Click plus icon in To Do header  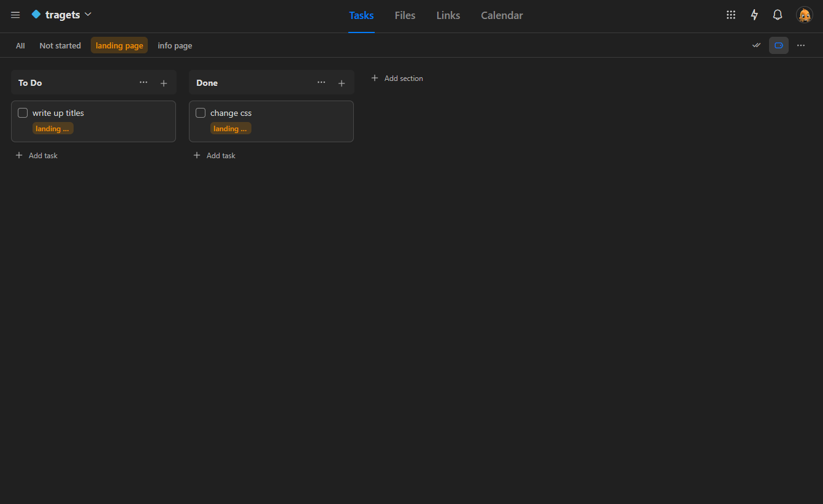tap(164, 83)
